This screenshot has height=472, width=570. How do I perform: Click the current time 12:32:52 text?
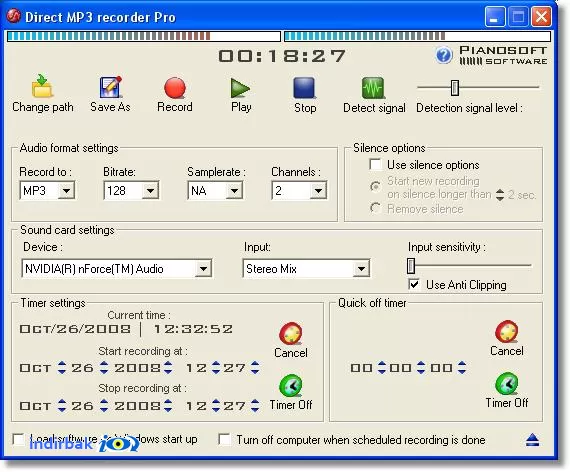tap(193, 329)
